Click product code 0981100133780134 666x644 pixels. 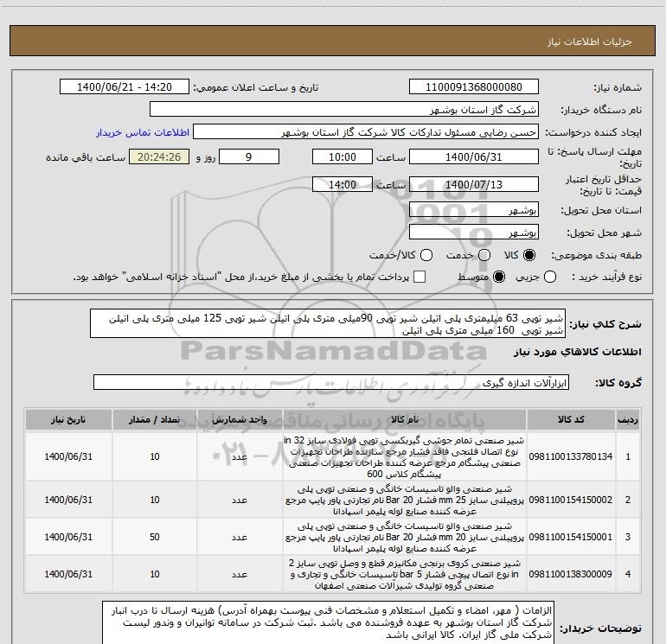coord(571,456)
